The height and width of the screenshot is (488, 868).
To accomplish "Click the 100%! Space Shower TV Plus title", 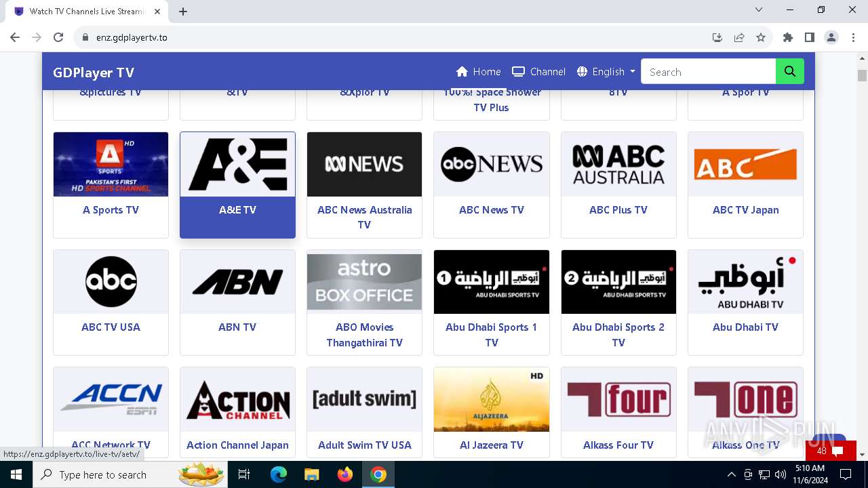I will (492, 100).
